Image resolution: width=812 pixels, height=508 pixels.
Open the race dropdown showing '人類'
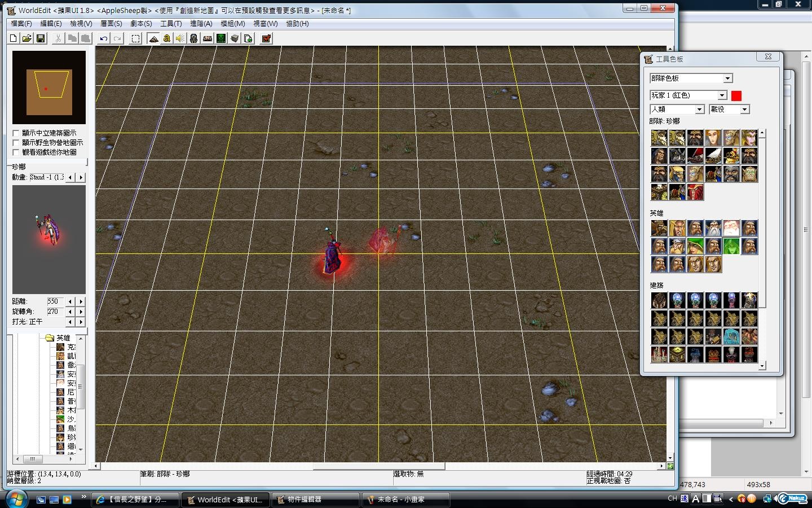tap(677, 110)
